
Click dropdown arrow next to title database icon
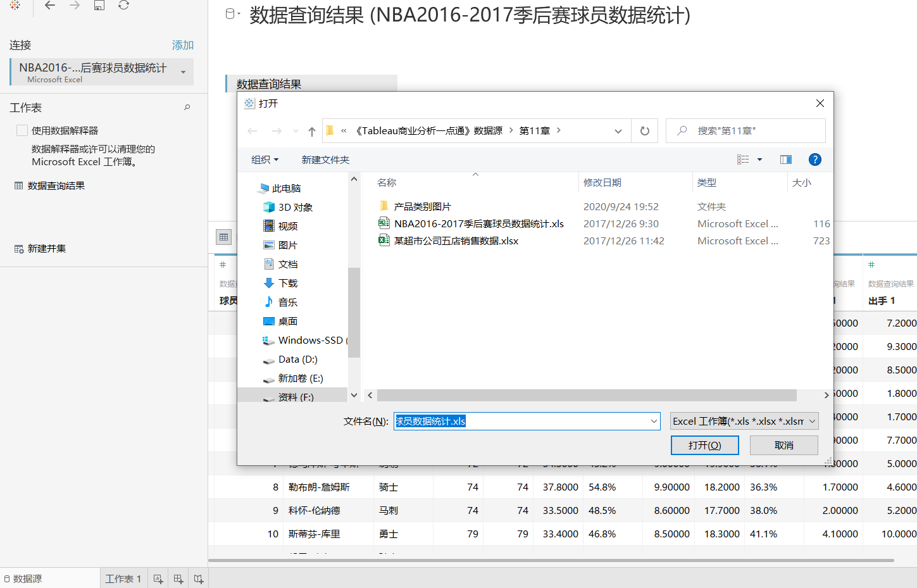click(239, 14)
